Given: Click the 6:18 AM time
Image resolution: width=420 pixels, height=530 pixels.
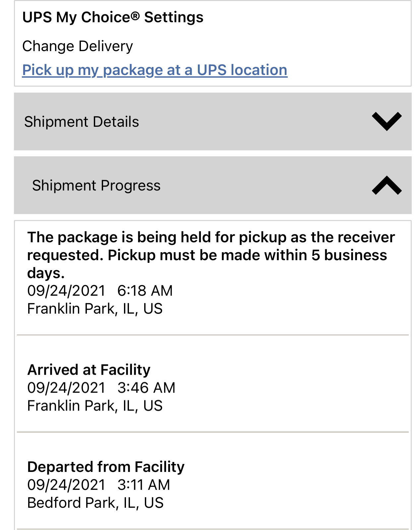Looking at the screenshot, I should tap(145, 291).
